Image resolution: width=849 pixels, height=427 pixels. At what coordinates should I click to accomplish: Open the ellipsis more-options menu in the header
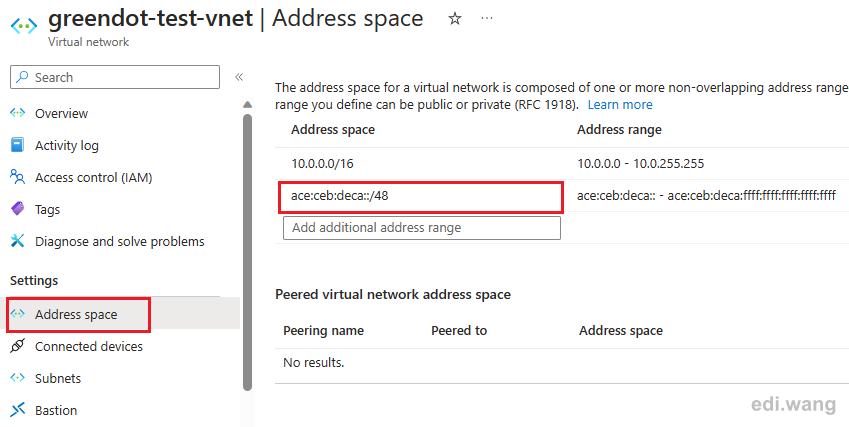coord(487,18)
